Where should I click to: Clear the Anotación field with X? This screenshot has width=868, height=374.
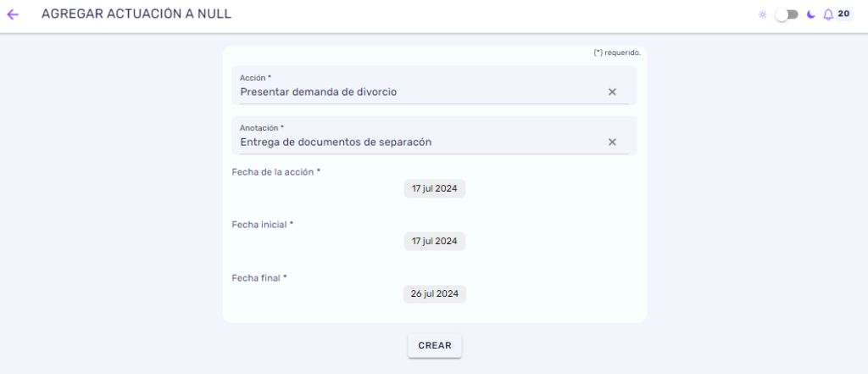point(612,142)
